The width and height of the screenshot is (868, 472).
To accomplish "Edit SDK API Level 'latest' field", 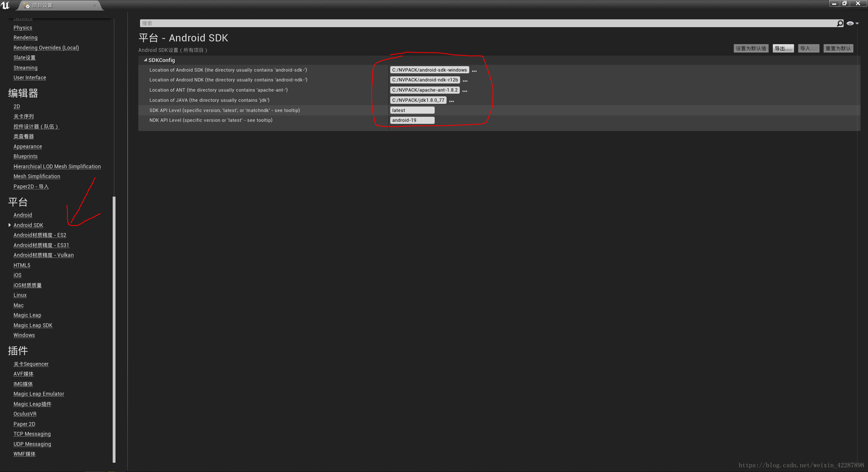I will pos(412,110).
